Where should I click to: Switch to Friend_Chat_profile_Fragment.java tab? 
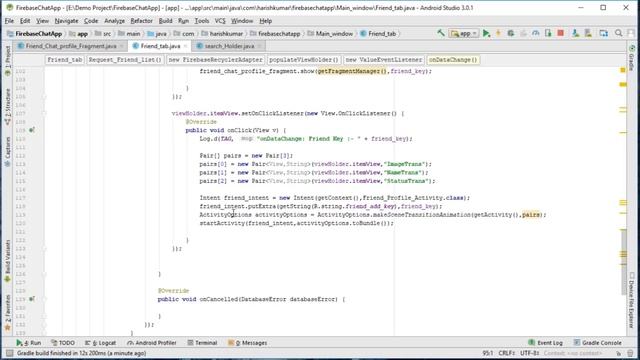pyautogui.click(x=71, y=46)
